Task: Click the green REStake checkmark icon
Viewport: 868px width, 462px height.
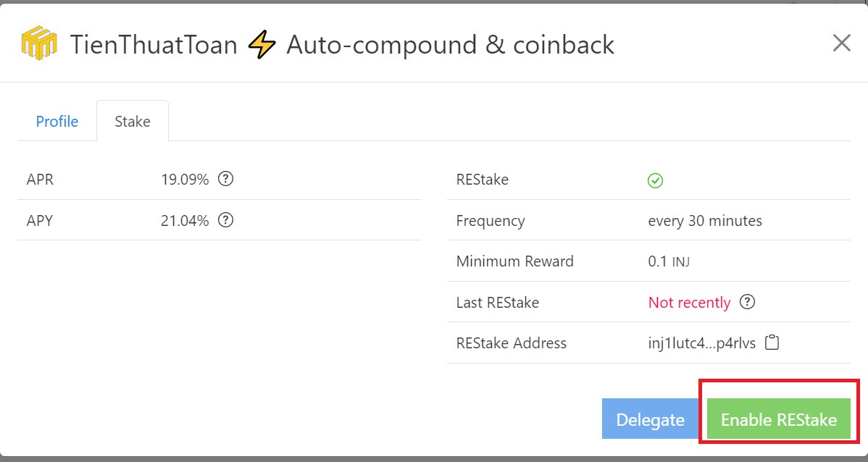Action: click(655, 180)
